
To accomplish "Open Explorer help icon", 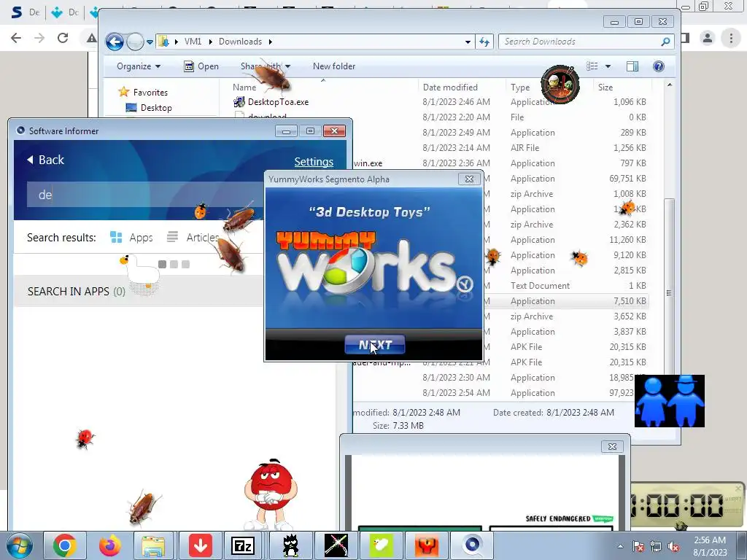I will point(659,66).
